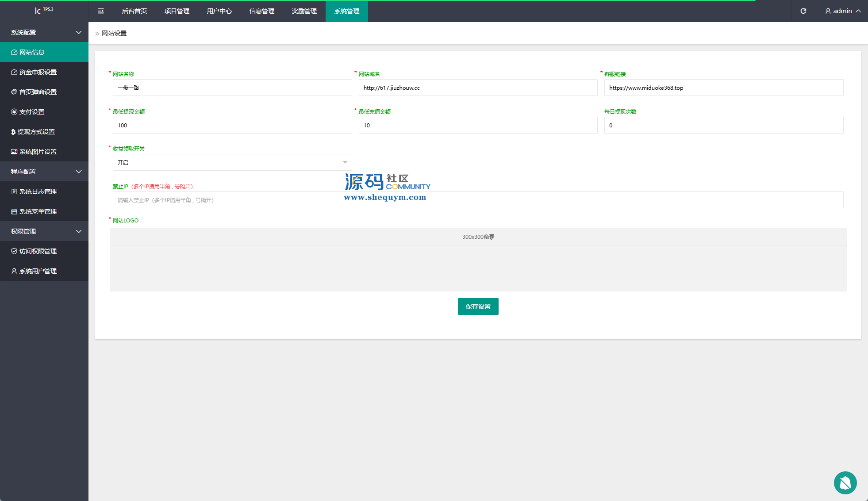This screenshot has height=501, width=868.
Task: Switch to the 用户中心 top tab
Action: [x=219, y=11]
